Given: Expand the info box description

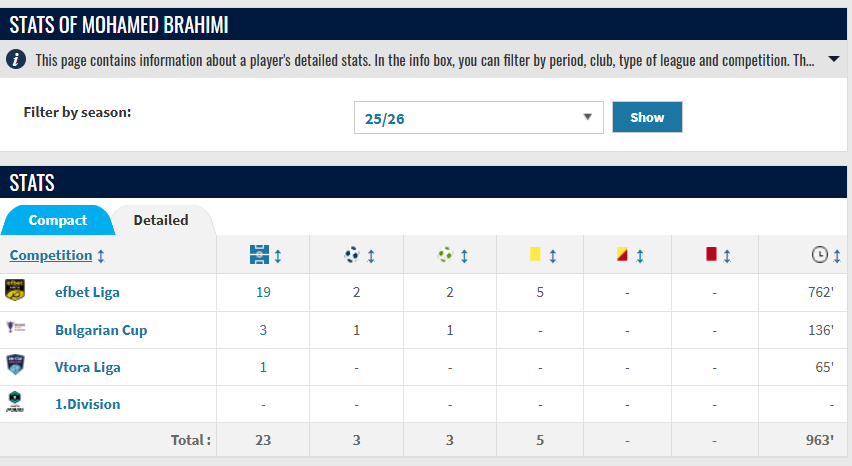Looking at the screenshot, I should pyautogui.click(x=833, y=60).
